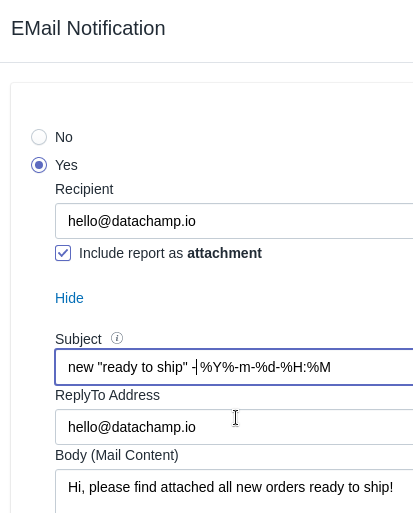This screenshot has width=413, height=513.
Task: Focus the Recipient email input field
Action: [234, 221]
